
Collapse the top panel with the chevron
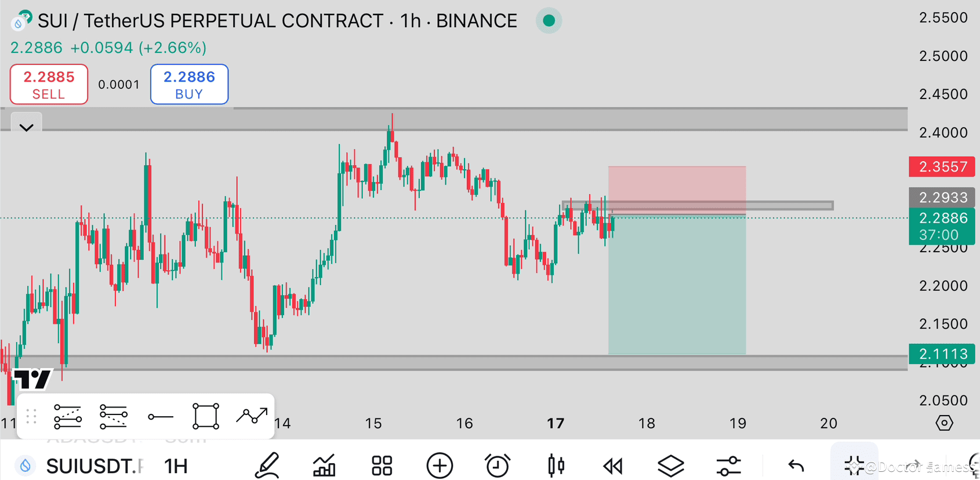26,127
